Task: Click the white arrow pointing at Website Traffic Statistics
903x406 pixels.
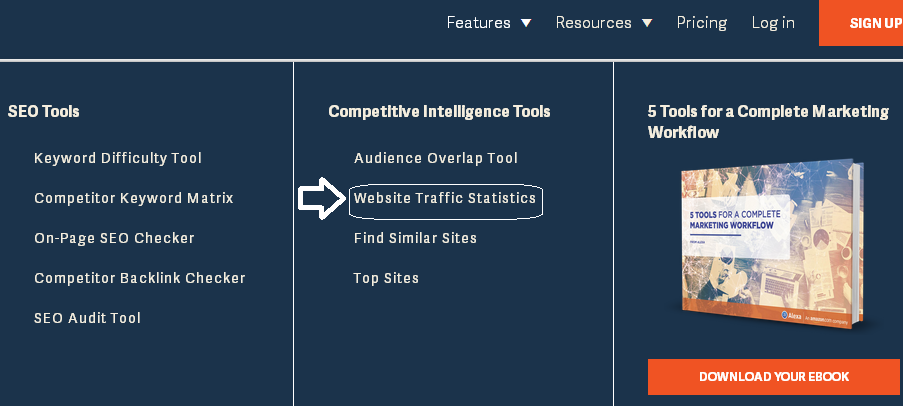Action: [x=320, y=198]
